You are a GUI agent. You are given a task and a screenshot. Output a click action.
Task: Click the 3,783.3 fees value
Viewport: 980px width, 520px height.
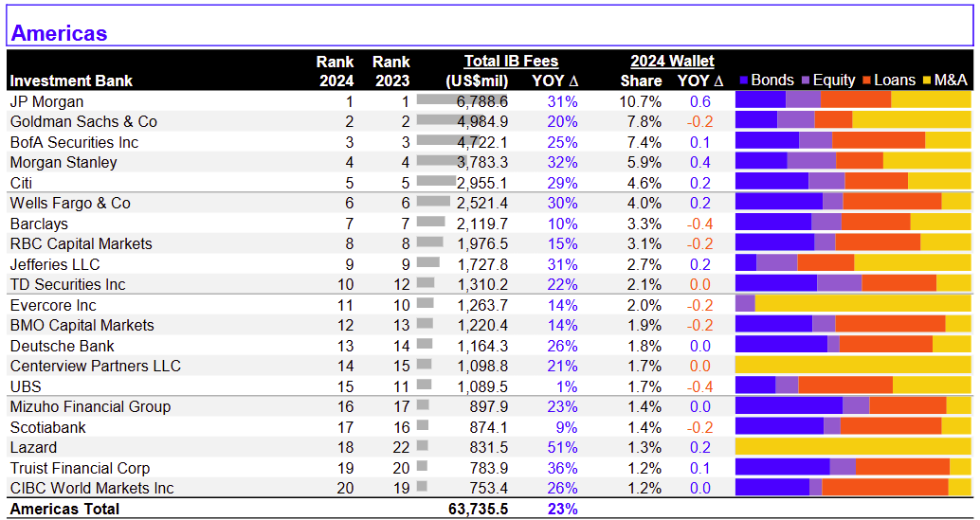pos(481,162)
